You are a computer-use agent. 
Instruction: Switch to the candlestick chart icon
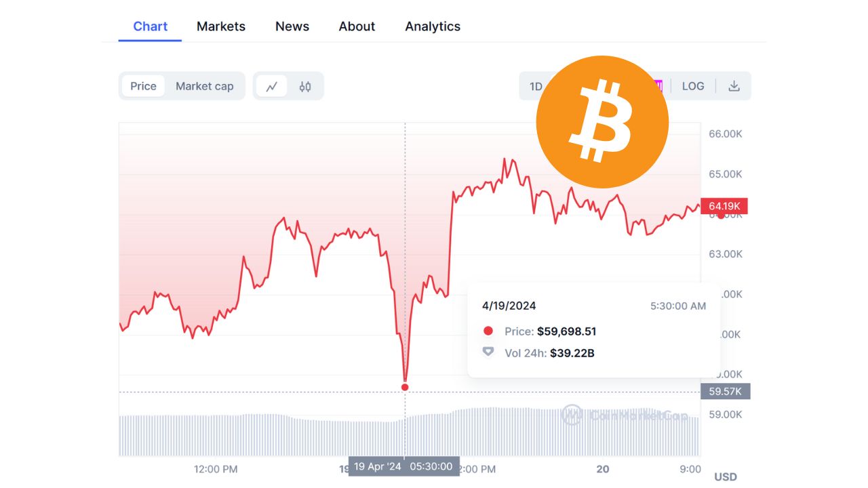(x=305, y=86)
